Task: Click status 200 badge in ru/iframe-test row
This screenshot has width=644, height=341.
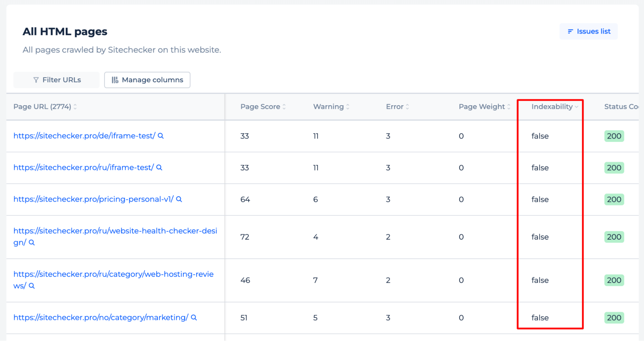Action: (614, 168)
